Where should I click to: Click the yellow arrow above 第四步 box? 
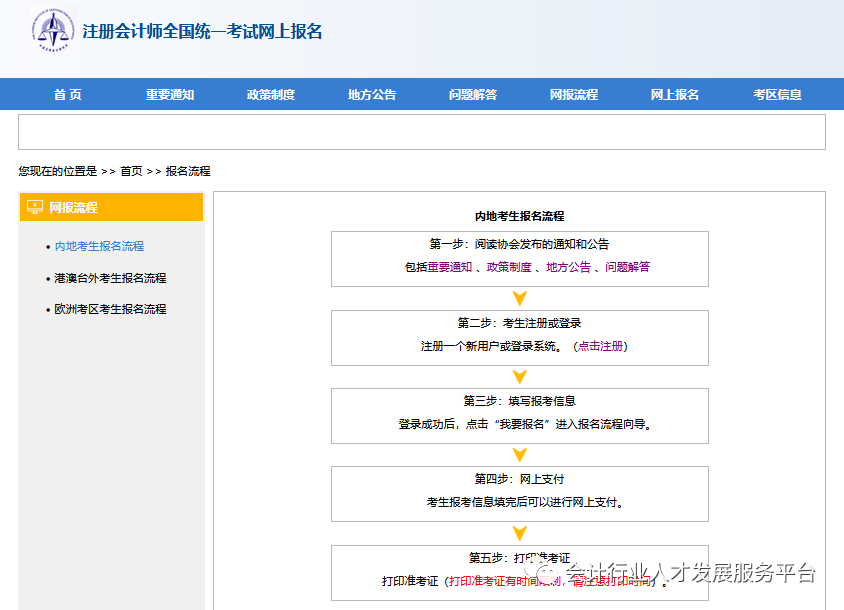pyautogui.click(x=519, y=453)
